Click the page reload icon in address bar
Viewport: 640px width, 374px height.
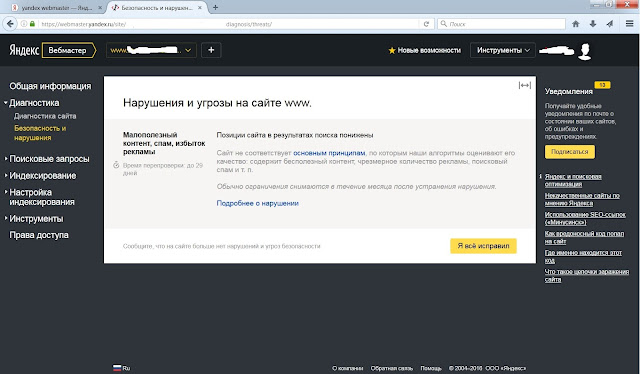[426, 24]
